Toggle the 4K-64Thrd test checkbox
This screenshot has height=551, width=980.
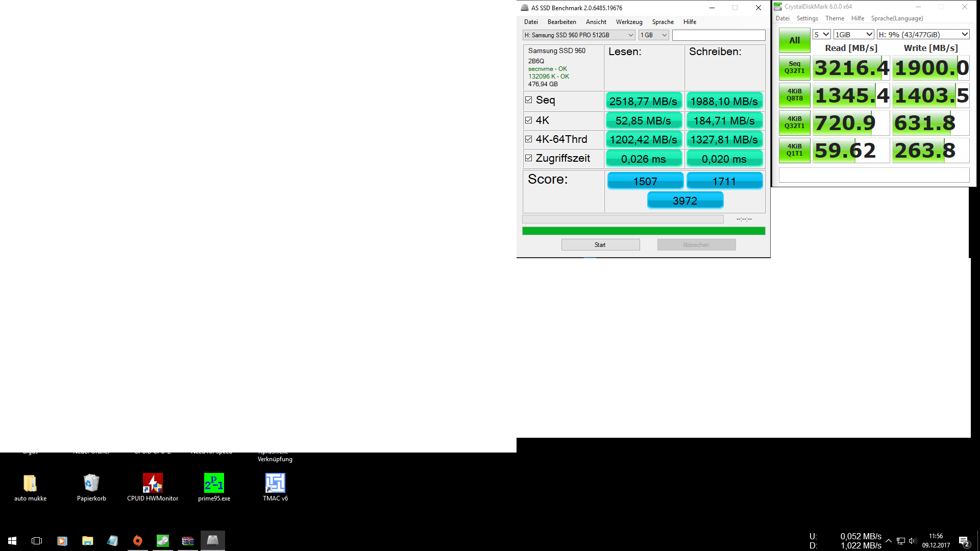coord(529,139)
